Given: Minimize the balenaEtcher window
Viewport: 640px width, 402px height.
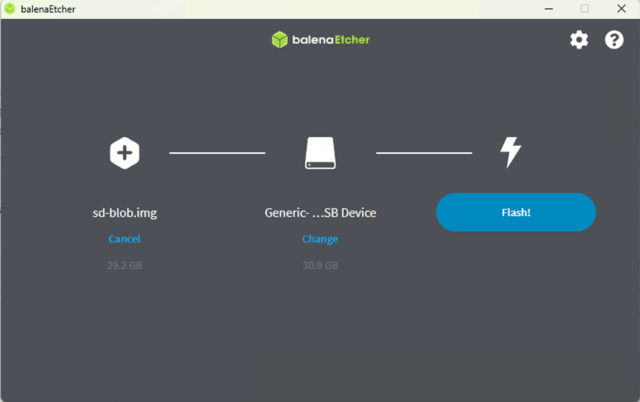Looking at the screenshot, I should [548, 8].
